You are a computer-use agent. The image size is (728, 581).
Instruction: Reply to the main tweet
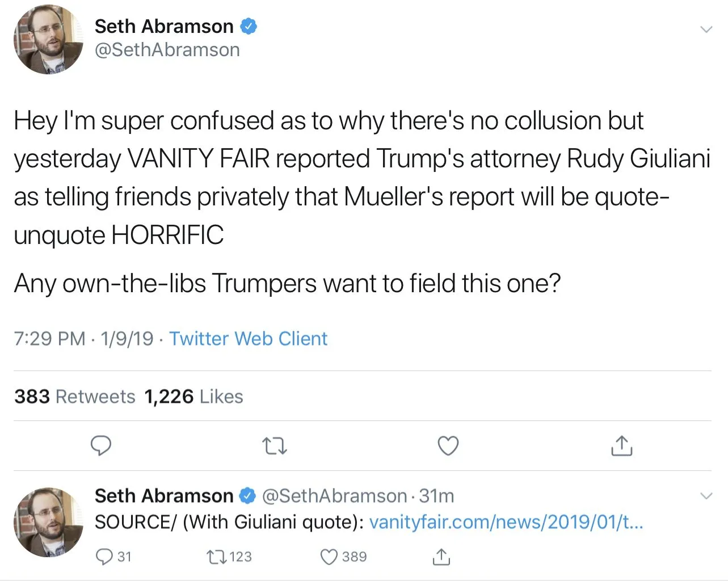click(x=101, y=446)
